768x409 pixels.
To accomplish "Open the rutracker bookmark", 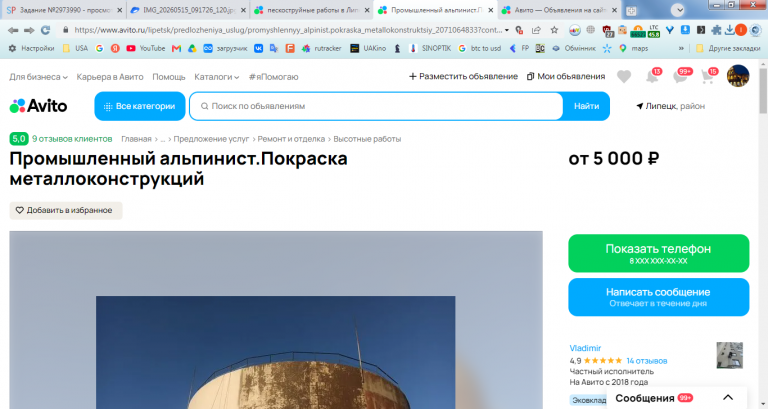I will (x=321, y=48).
